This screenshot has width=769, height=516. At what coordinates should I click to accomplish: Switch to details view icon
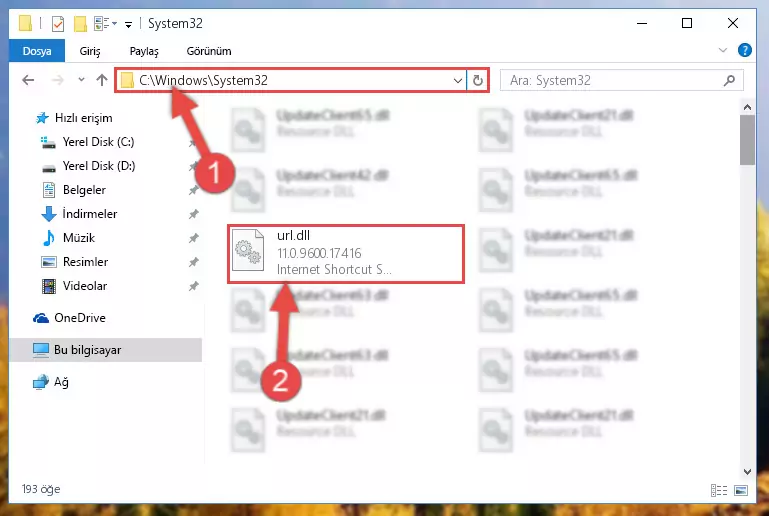[x=719, y=490]
